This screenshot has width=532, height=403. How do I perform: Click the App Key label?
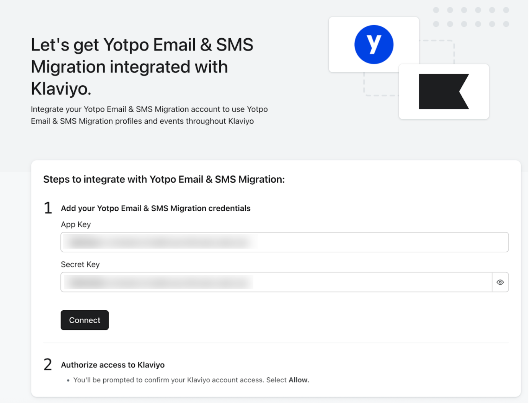(x=76, y=224)
